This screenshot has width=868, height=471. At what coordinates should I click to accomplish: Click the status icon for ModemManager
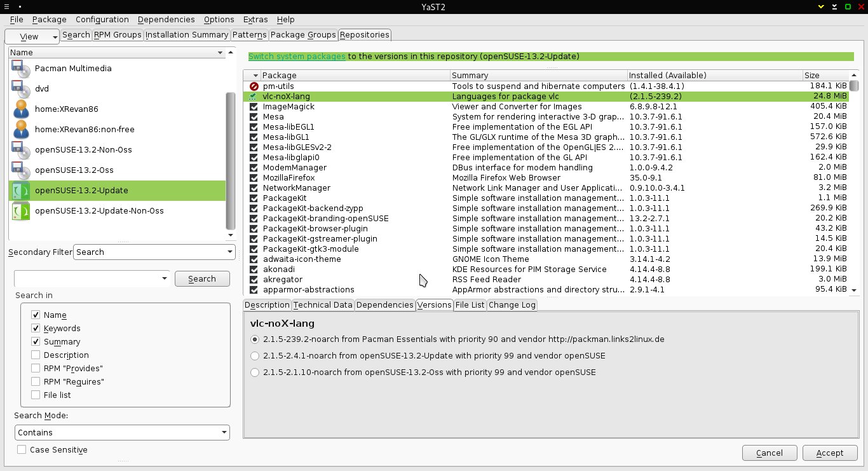click(254, 168)
